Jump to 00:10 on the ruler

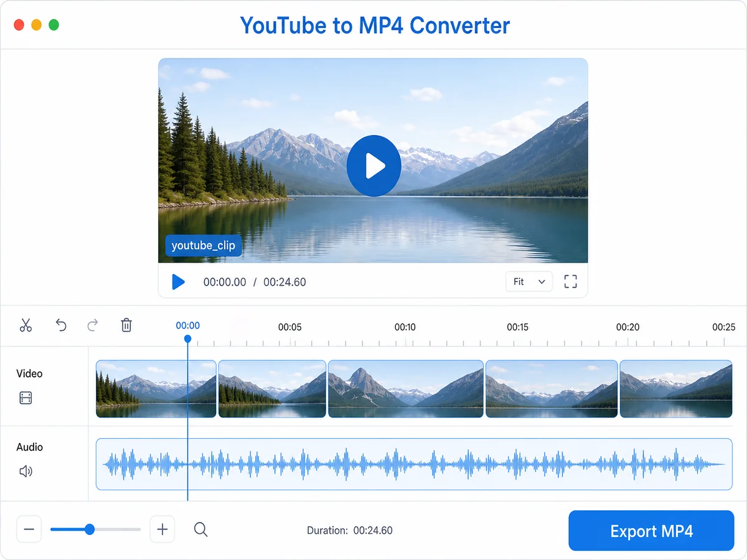(x=405, y=327)
